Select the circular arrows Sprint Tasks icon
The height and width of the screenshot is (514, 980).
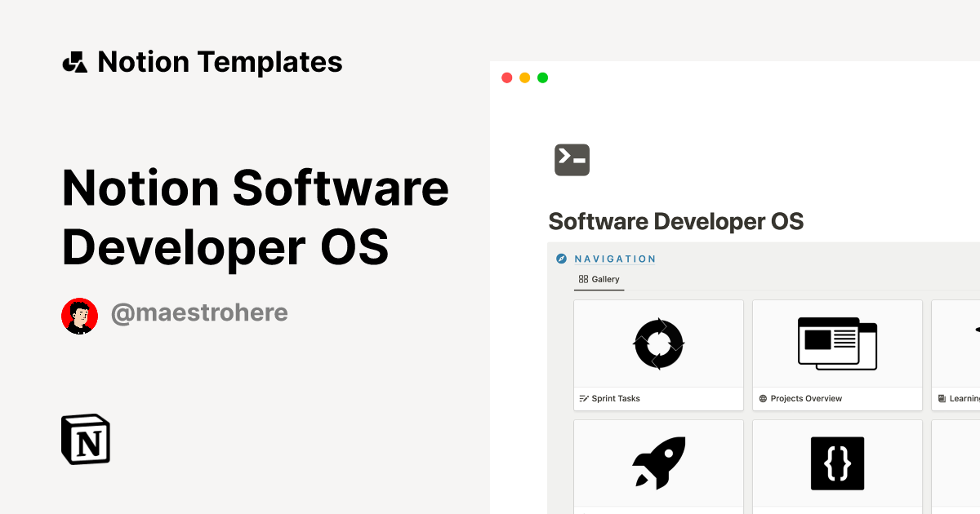pyautogui.click(x=658, y=343)
